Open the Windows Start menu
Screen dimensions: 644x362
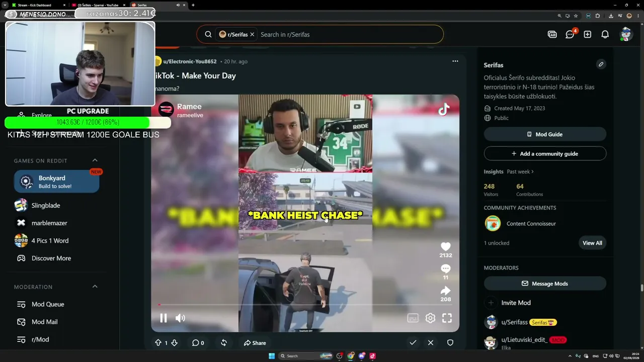[272, 356]
